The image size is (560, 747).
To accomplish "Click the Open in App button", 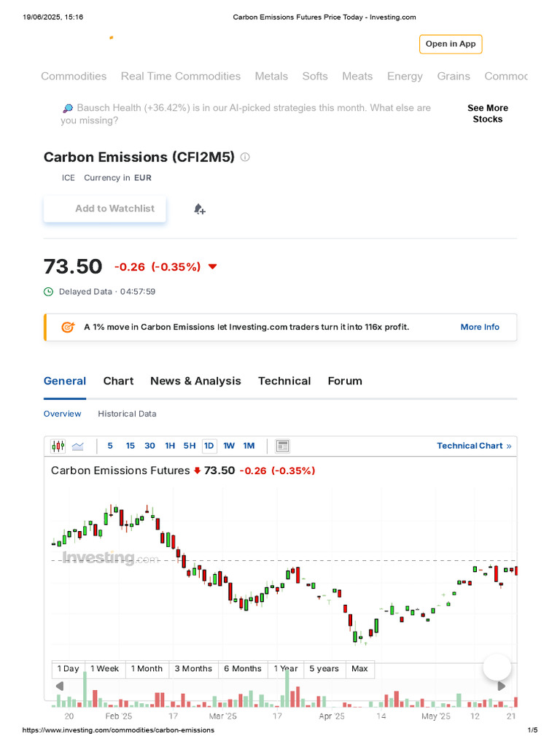I will point(451,44).
